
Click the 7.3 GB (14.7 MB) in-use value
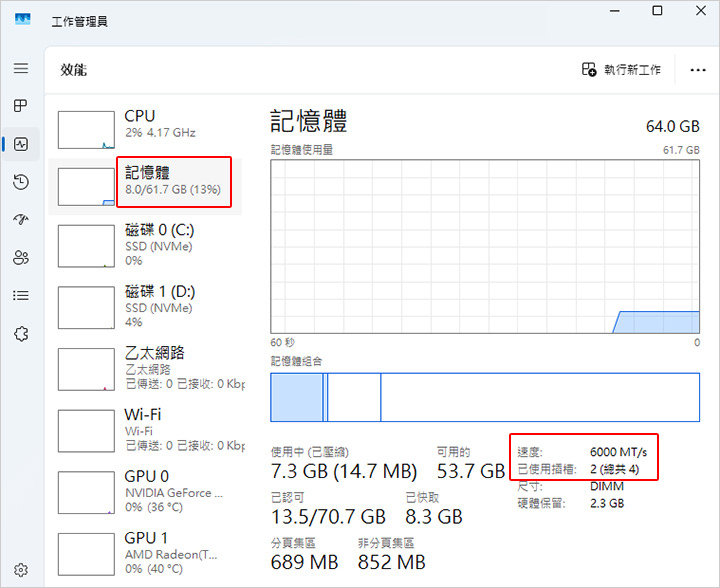(x=344, y=471)
